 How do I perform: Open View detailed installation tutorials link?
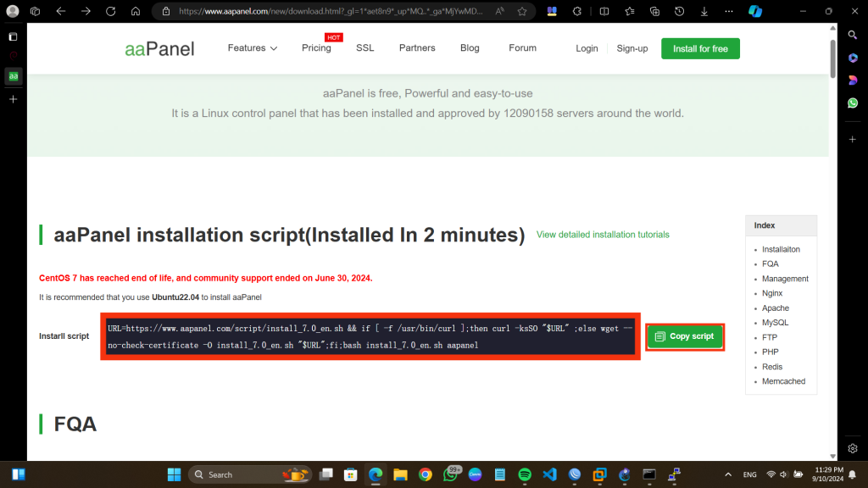[x=603, y=235]
